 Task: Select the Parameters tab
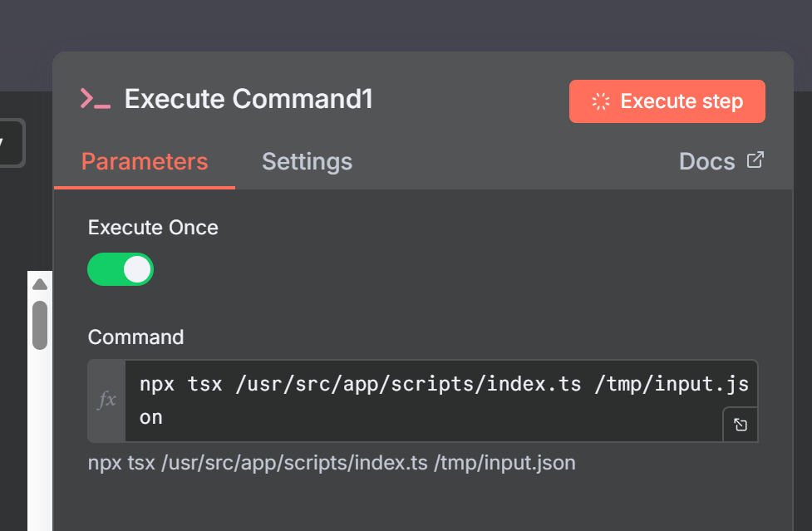click(145, 161)
